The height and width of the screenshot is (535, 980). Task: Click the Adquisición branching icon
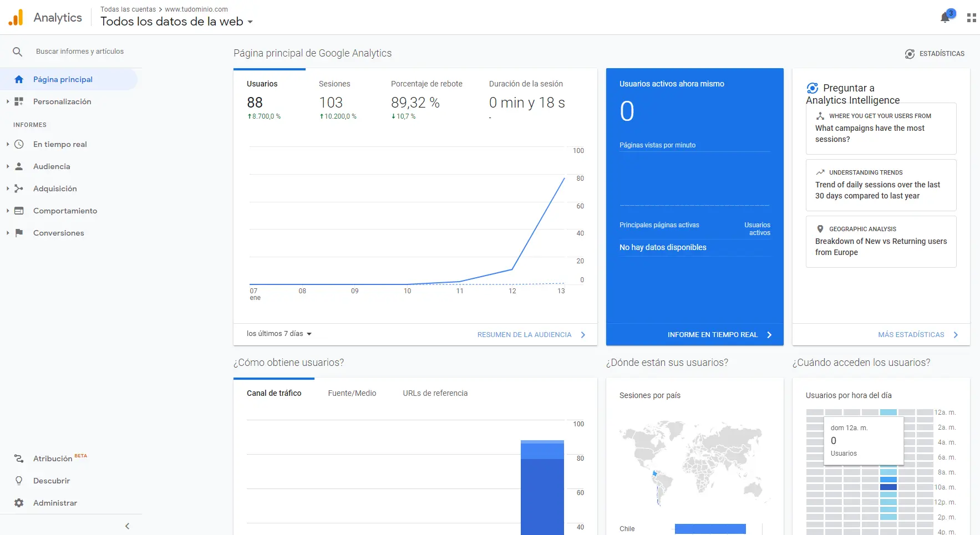click(19, 188)
